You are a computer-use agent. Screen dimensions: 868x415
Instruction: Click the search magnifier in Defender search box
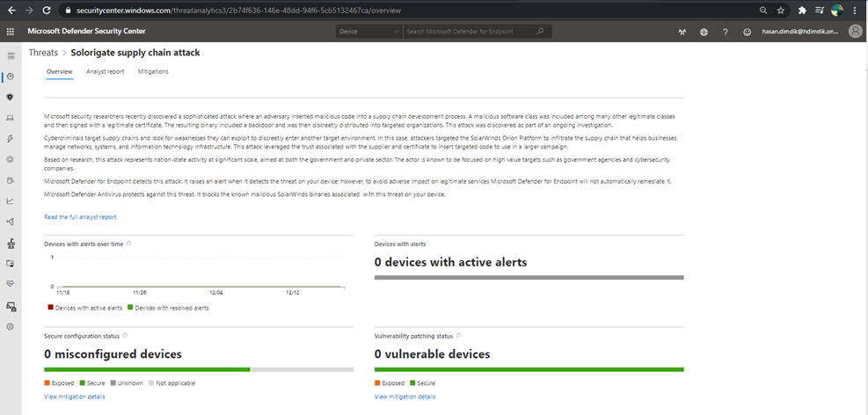click(540, 32)
